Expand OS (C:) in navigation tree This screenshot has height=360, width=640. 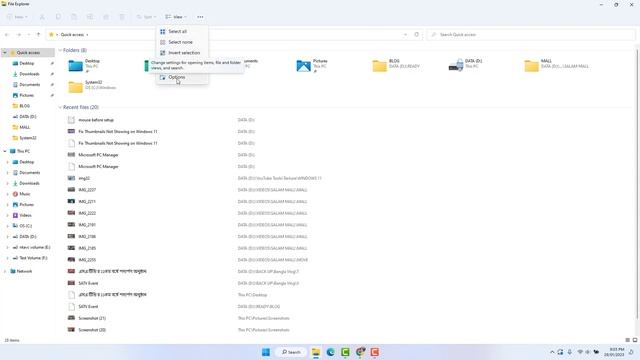pyautogui.click(x=7, y=226)
